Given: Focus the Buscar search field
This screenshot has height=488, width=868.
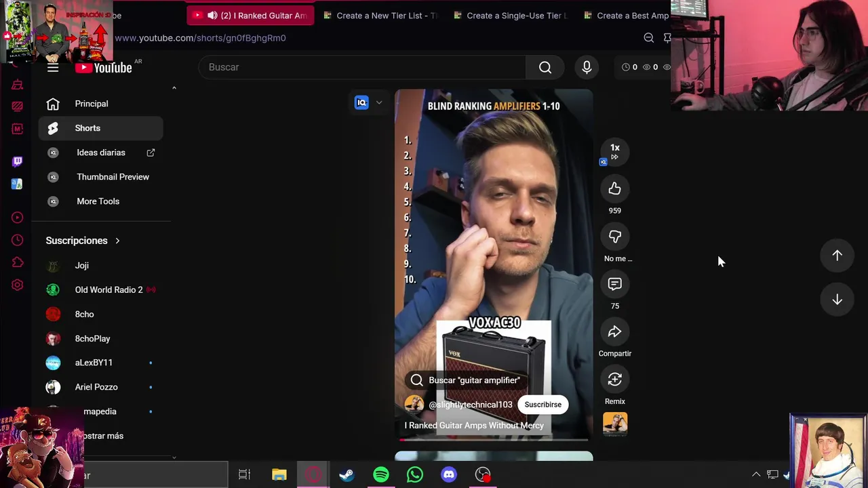Looking at the screenshot, I should pyautogui.click(x=362, y=67).
